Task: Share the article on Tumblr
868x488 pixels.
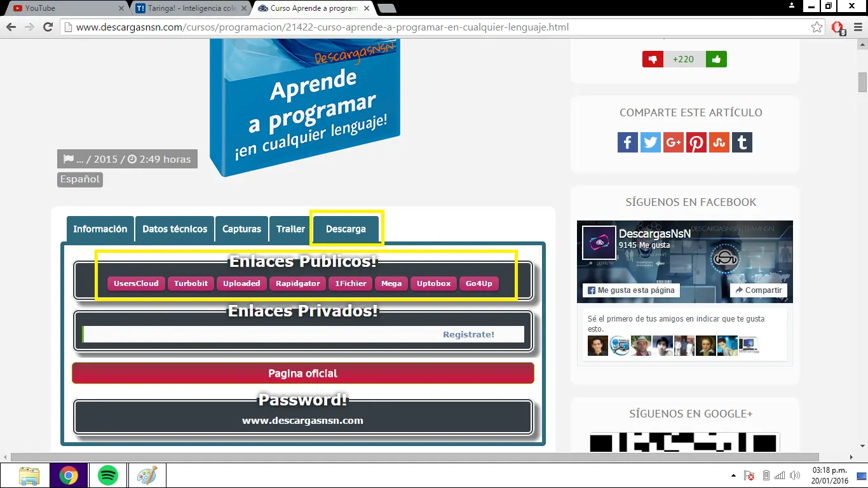Action: (742, 142)
